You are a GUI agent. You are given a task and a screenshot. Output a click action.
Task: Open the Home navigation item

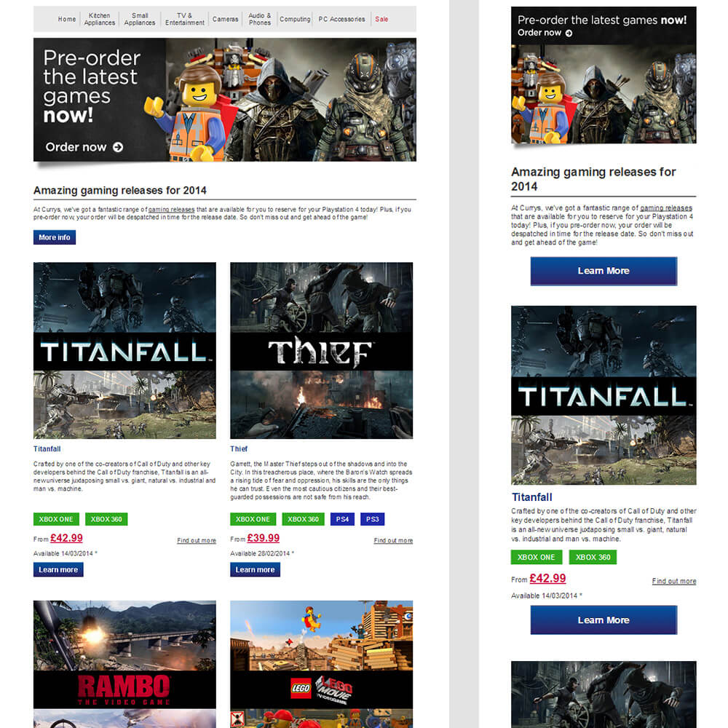[67, 19]
